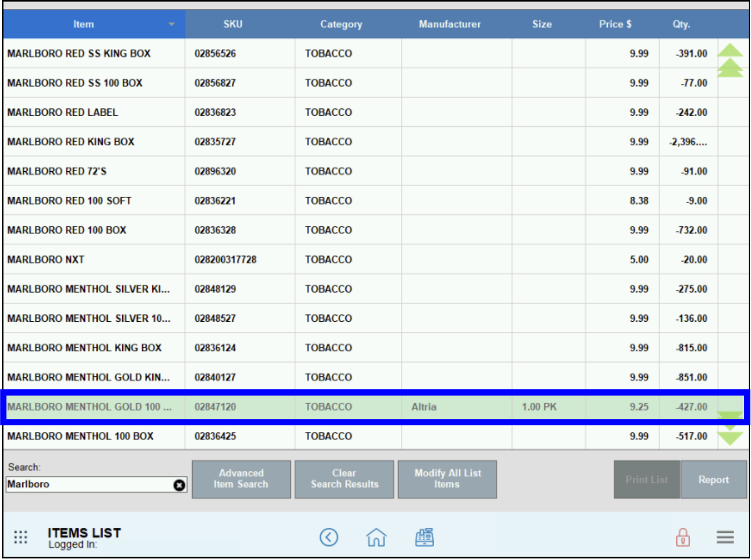Open the Item column sort dropdown arrow
751x560 pixels.
[172, 24]
